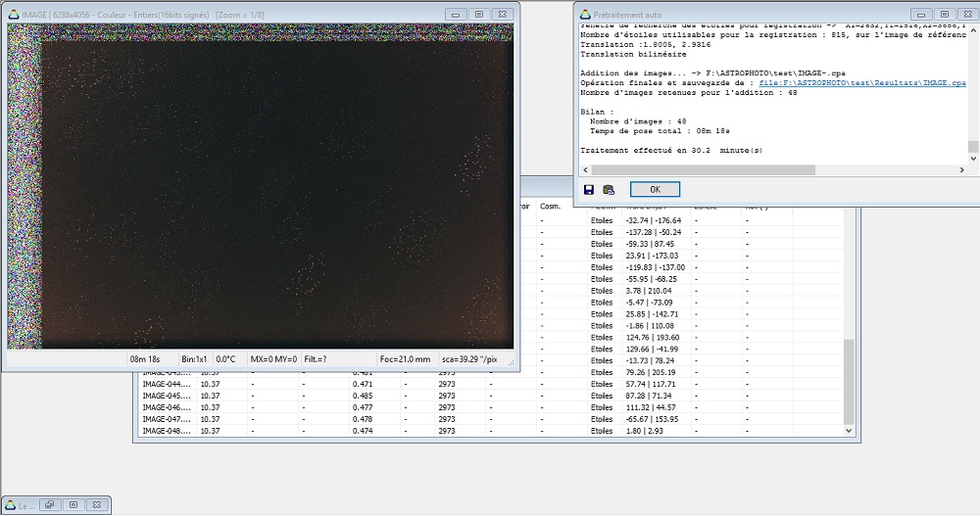Click right arrow of log horizontal scrollbar
The height and width of the screenshot is (516, 980).
961,169
